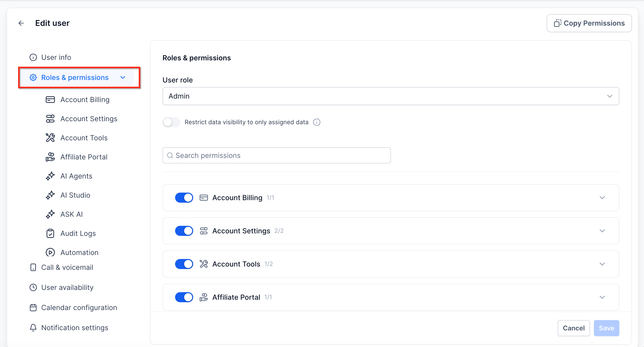The height and width of the screenshot is (347, 644).
Task: Click the info icon beside Restrict data visibility
Action: [x=317, y=122]
